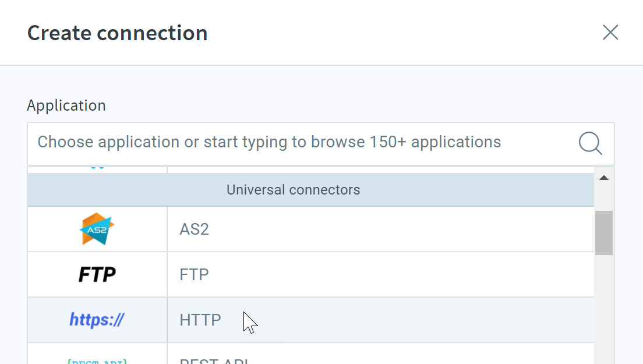Click the Application field label
The image size is (643, 364).
point(66,106)
